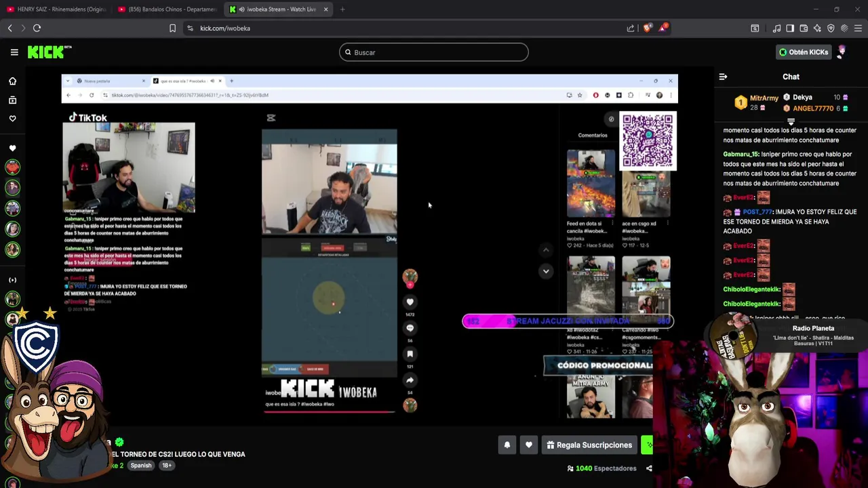Open a new browser tab

point(342,9)
